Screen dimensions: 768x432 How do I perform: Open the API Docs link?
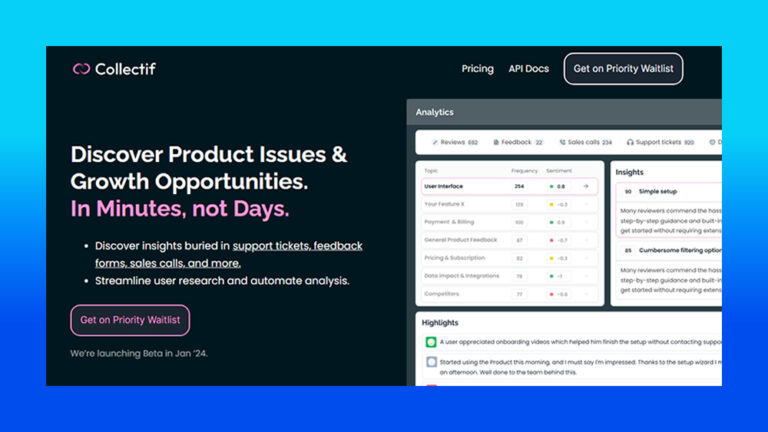point(528,69)
